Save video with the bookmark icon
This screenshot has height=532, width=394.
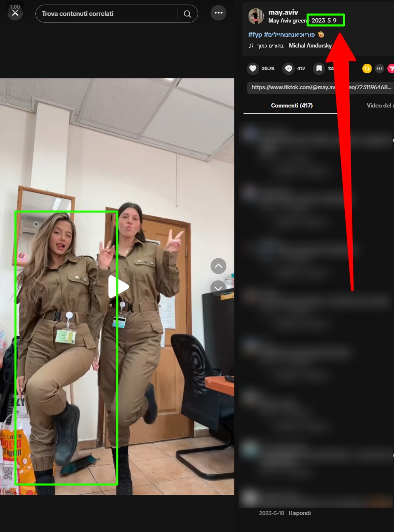point(319,68)
